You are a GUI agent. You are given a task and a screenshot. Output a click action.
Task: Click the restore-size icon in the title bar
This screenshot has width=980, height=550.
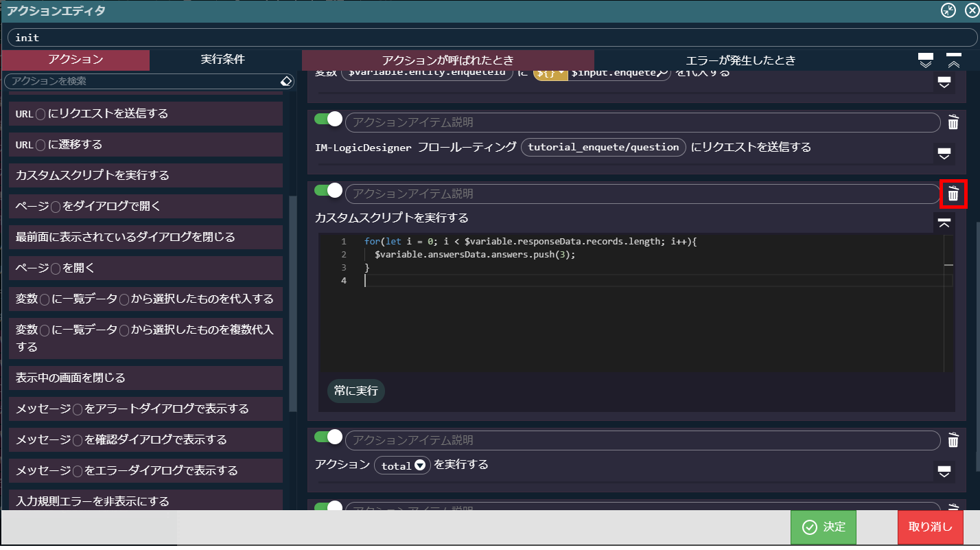[x=948, y=10]
